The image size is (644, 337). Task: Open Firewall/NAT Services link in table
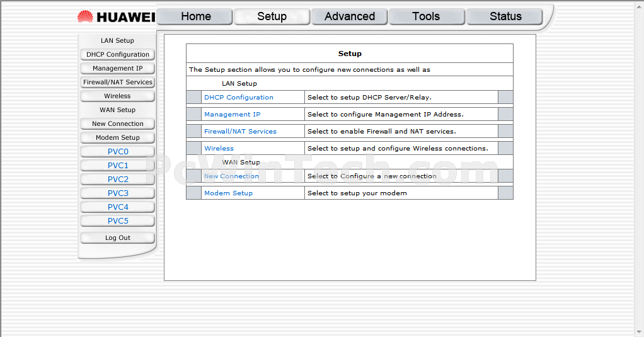(x=240, y=132)
